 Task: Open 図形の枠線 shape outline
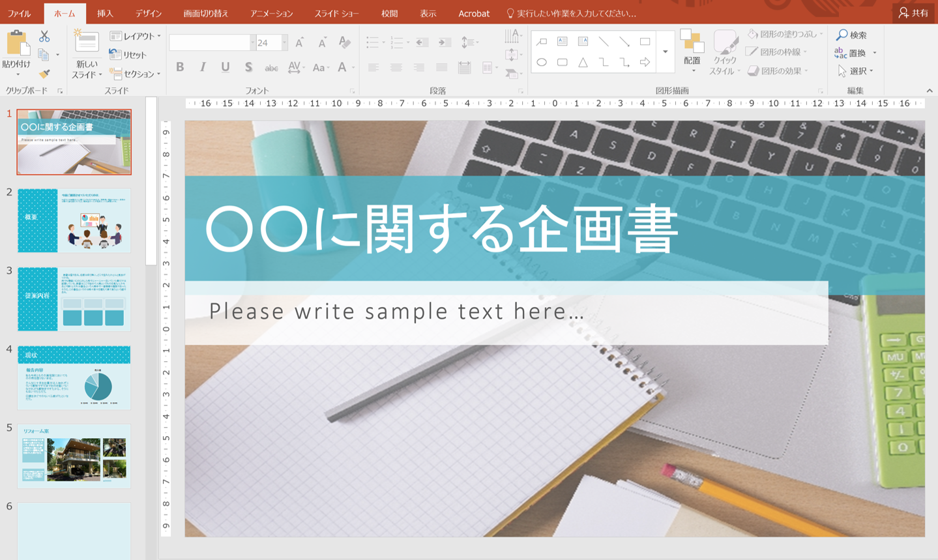[777, 52]
